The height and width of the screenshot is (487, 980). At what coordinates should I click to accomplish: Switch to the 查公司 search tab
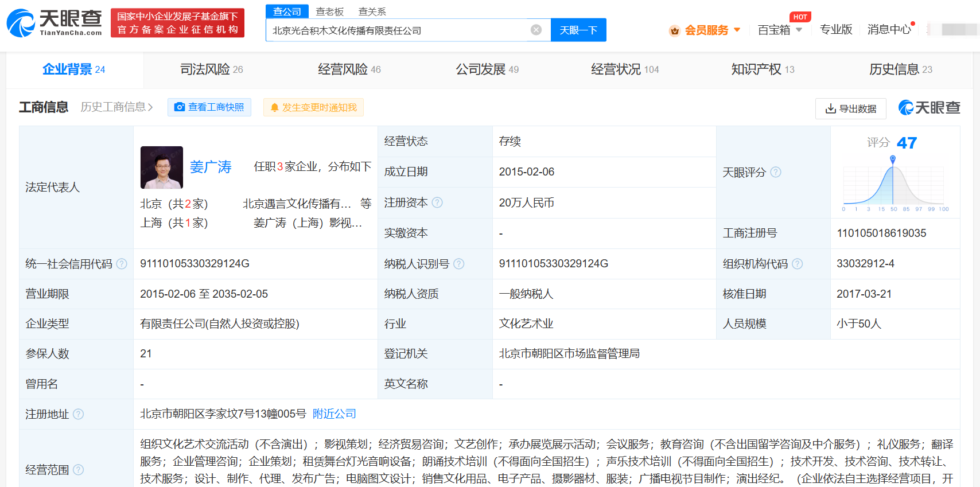coord(287,11)
